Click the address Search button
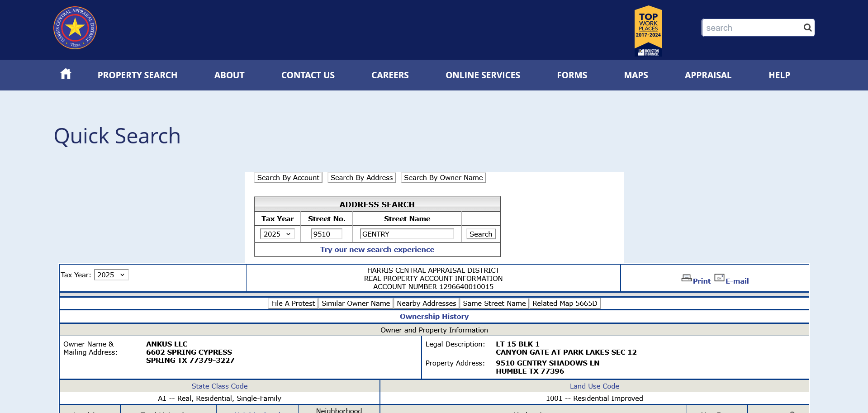Viewport: 868px width, 413px height. [481, 234]
